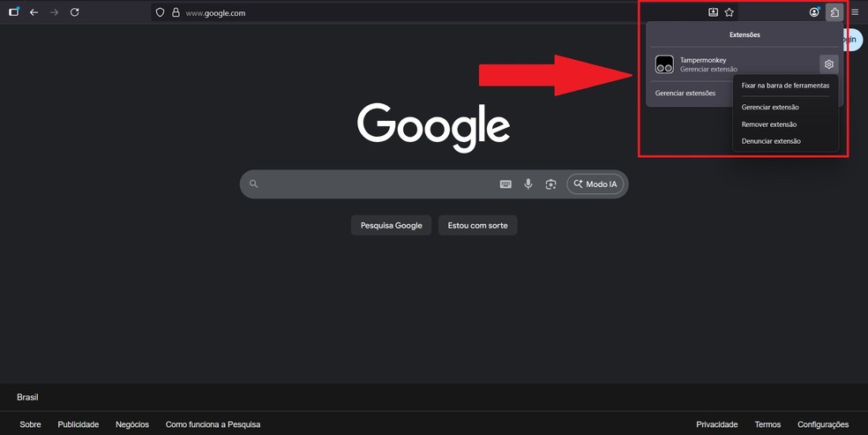Click the magnifier icon in the search box
The height and width of the screenshot is (435, 868).
tap(253, 184)
